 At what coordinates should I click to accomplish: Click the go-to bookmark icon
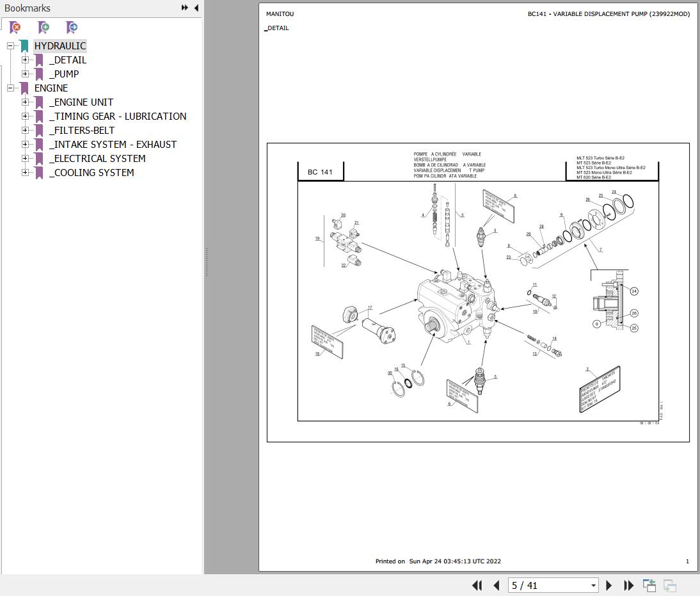(72, 28)
